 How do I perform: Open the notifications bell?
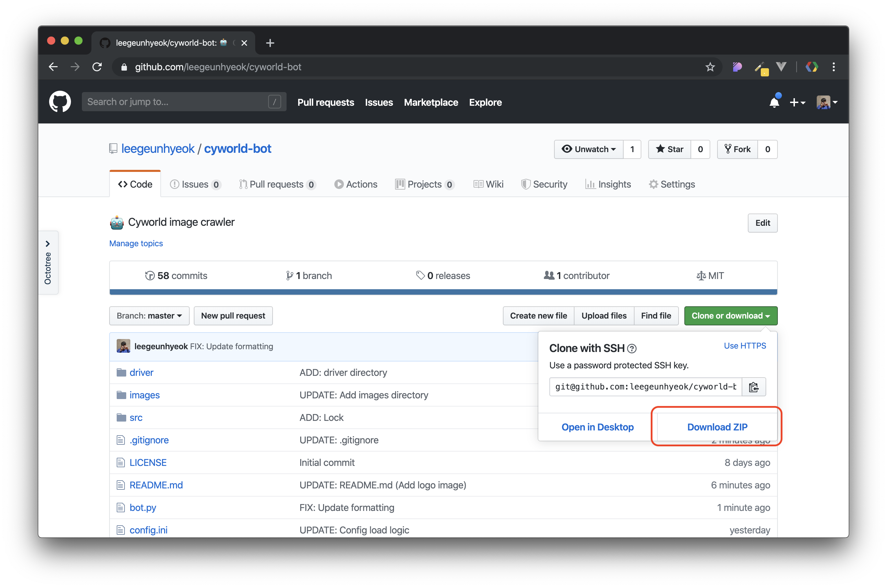(x=774, y=102)
